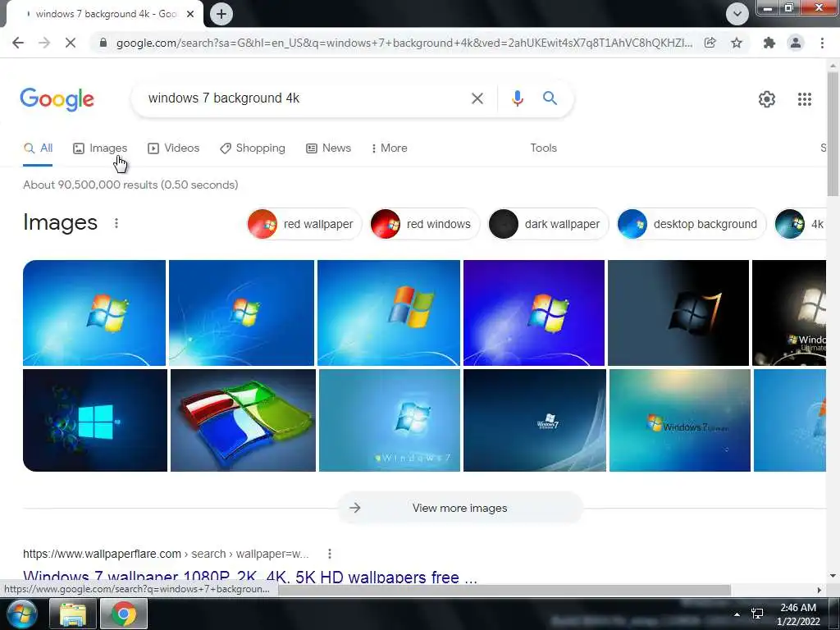
Task: Open the Windows Start orb
Action: (21, 614)
